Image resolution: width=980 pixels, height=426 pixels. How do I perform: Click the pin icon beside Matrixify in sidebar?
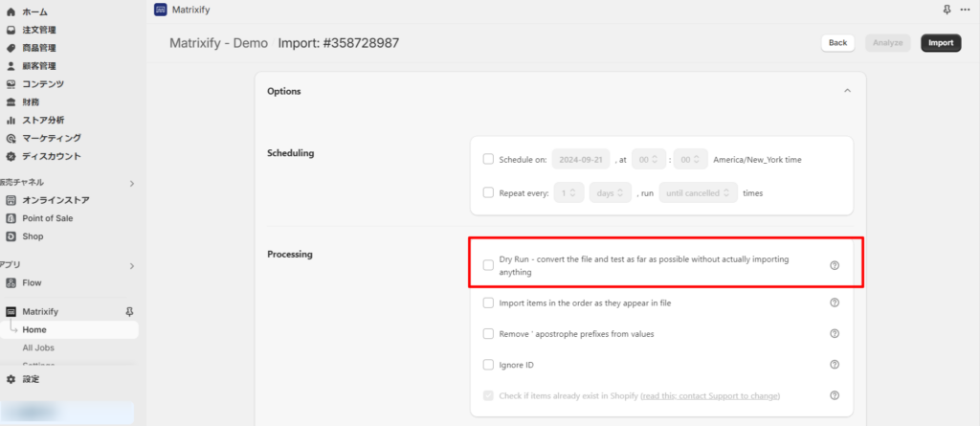pyautogui.click(x=129, y=311)
